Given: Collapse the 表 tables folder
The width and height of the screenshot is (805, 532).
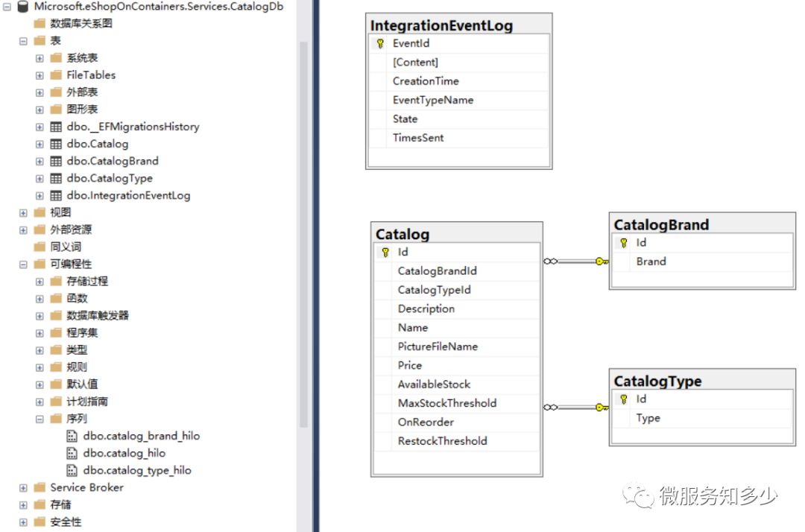Looking at the screenshot, I should [23, 41].
